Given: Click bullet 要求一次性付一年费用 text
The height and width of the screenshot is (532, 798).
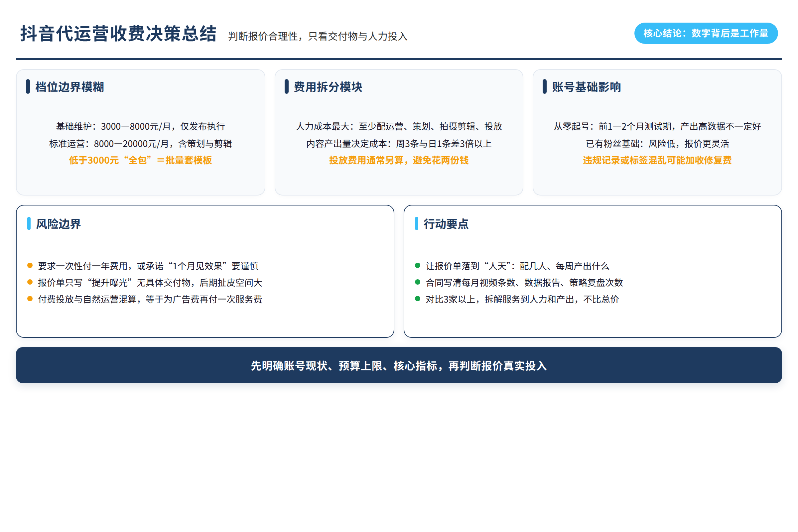Looking at the screenshot, I should [x=148, y=266].
